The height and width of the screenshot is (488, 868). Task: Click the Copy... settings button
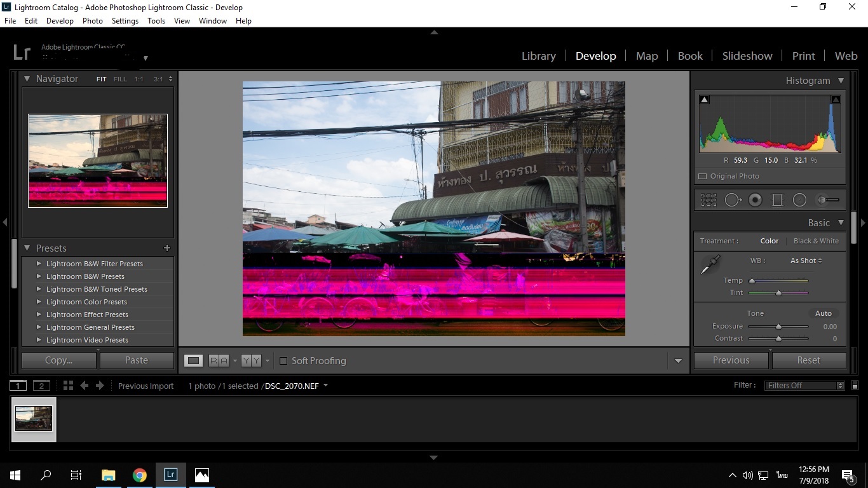pos(59,360)
